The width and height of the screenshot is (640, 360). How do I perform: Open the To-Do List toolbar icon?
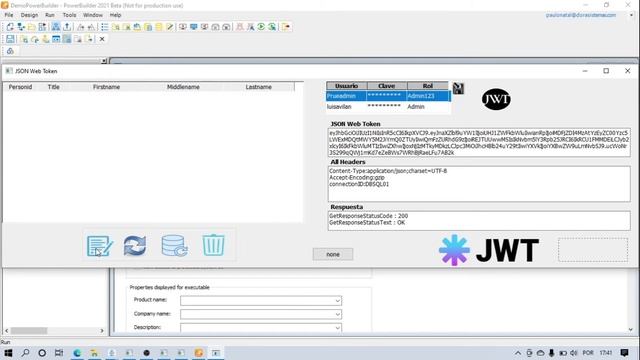[x=105, y=27]
